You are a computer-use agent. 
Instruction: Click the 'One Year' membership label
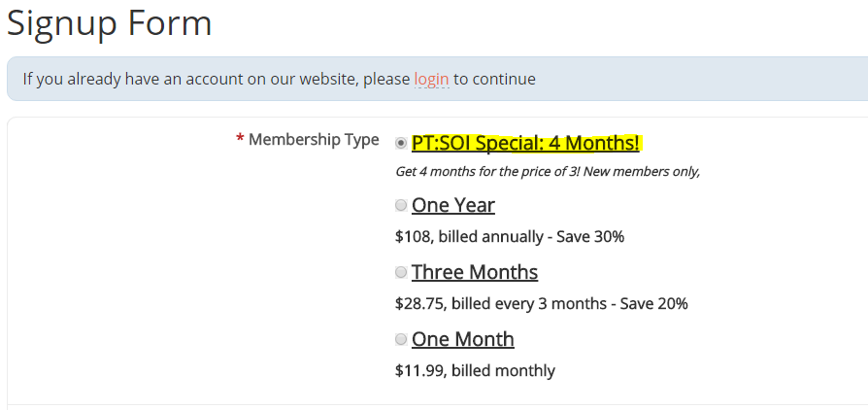pos(453,205)
